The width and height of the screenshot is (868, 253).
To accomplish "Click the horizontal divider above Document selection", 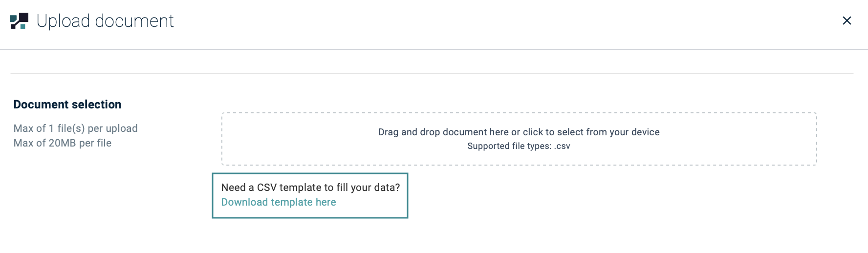I will 432,74.
